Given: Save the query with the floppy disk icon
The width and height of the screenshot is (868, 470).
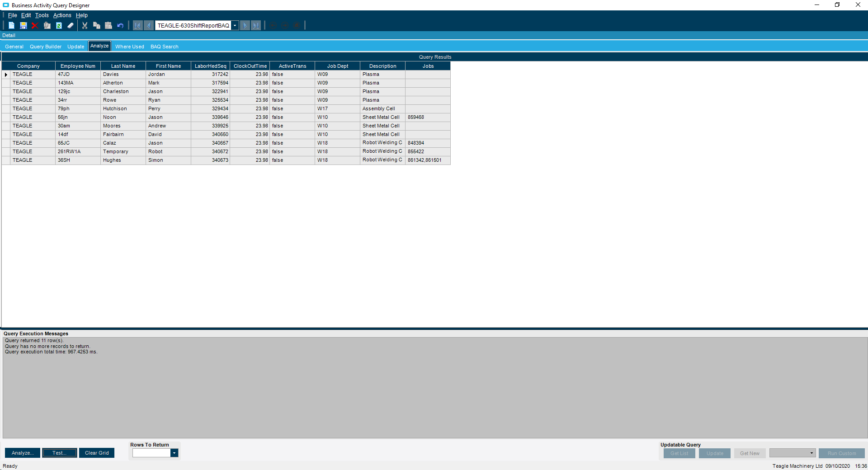Looking at the screenshot, I should pyautogui.click(x=23, y=26).
